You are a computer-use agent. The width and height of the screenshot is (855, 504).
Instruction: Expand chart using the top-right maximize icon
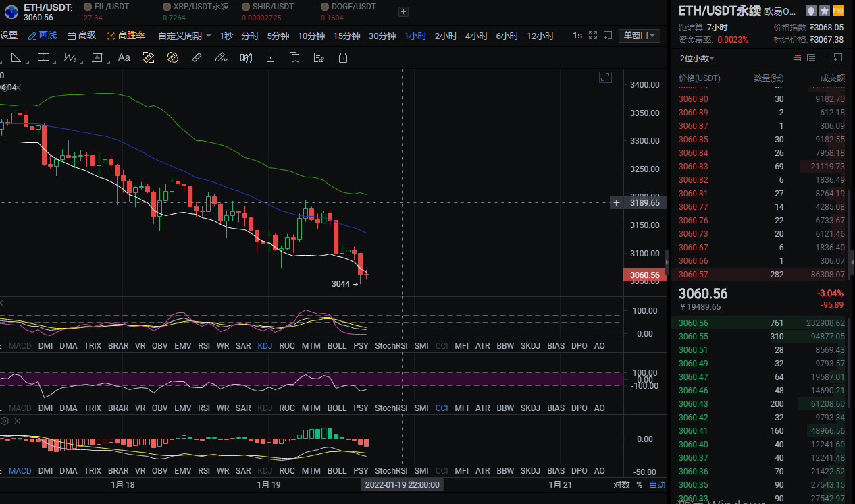(605, 78)
